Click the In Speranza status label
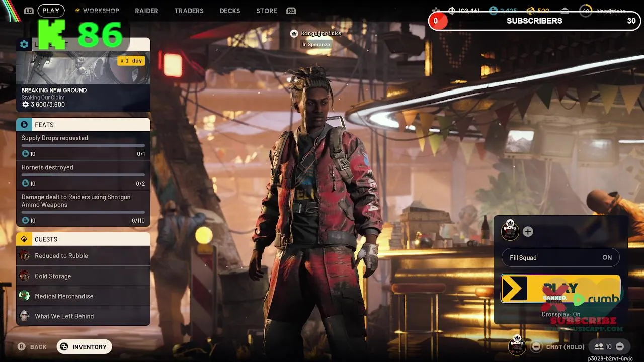The height and width of the screenshot is (362, 644). coord(316,45)
